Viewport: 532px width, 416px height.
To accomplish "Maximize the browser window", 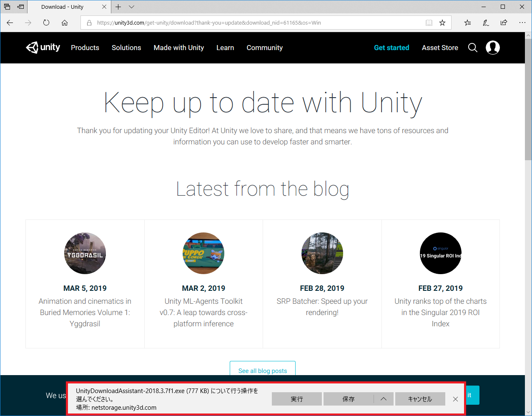I will click(x=503, y=7).
